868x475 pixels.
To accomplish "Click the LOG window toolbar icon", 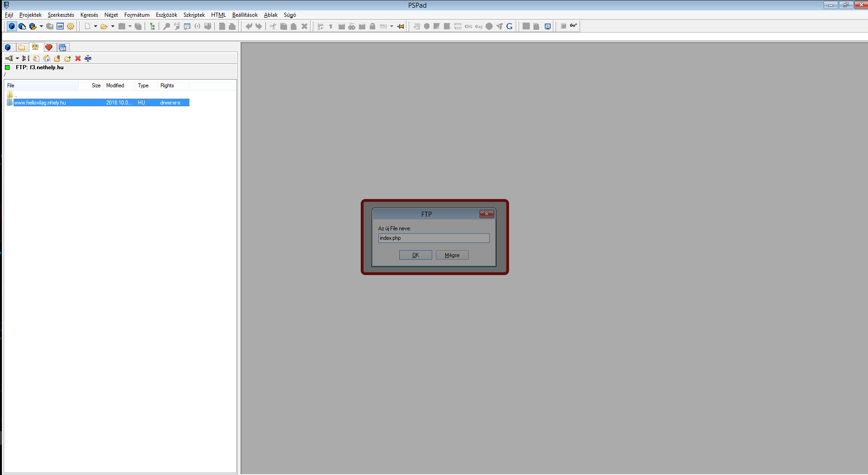I will coord(60,26).
